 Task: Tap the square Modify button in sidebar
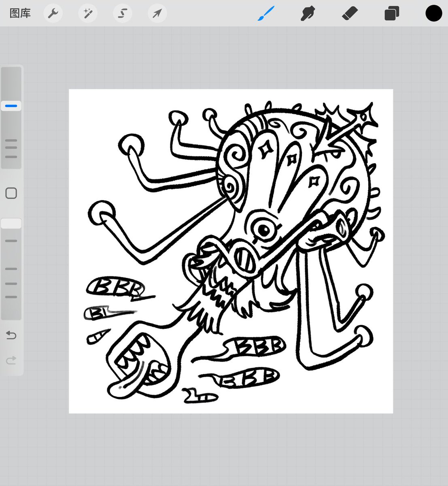(x=11, y=193)
